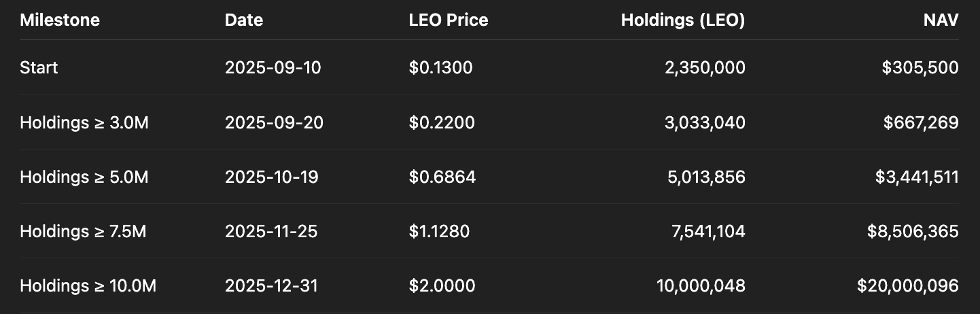The width and height of the screenshot is (980, 314).
Task: Click the Holdings (LEO) column header
Action: point(682,20)
